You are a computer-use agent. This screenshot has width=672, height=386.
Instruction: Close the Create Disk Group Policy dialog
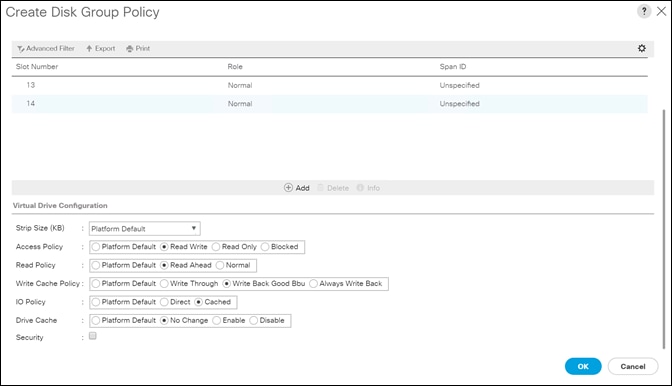[661, 12]
